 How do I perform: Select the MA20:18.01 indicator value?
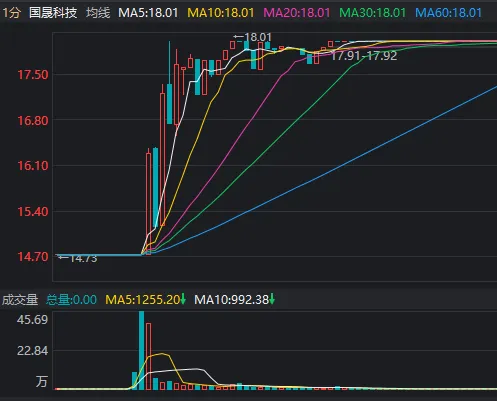(297, 13)
